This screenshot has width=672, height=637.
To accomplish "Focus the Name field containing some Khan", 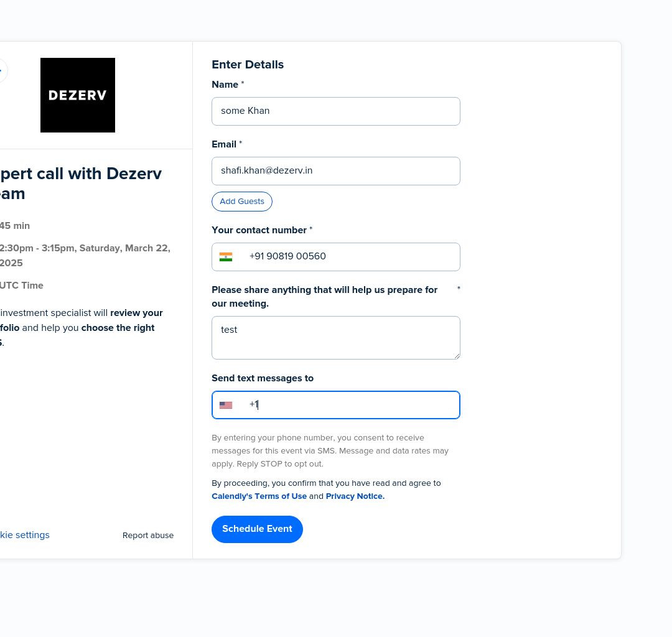I will click(x=336, y=111).
